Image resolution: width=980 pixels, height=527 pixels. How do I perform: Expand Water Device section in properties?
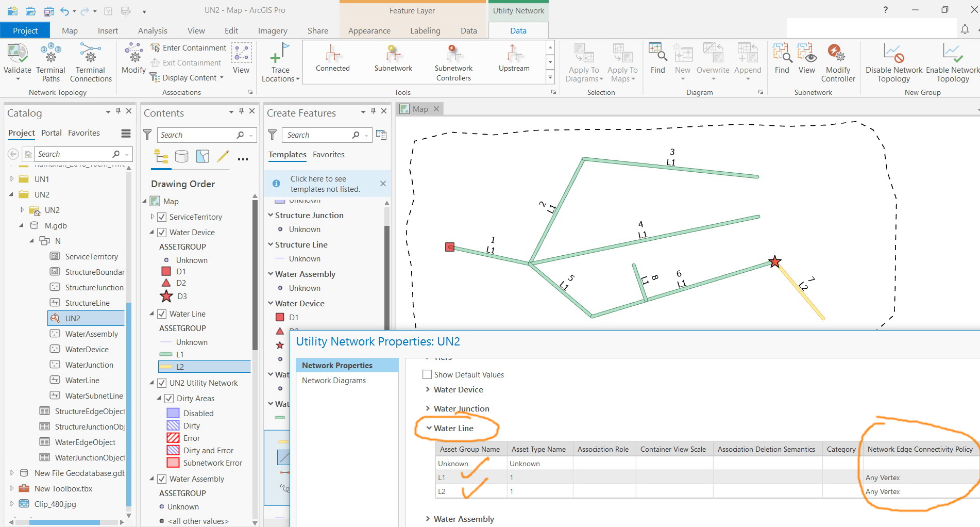pos(428,390)
